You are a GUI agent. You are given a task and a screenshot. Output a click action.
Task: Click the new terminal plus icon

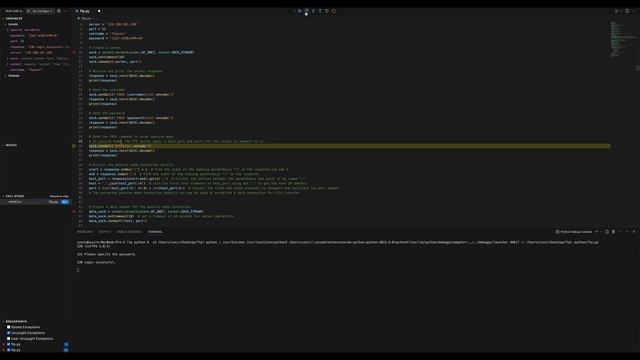596,231
